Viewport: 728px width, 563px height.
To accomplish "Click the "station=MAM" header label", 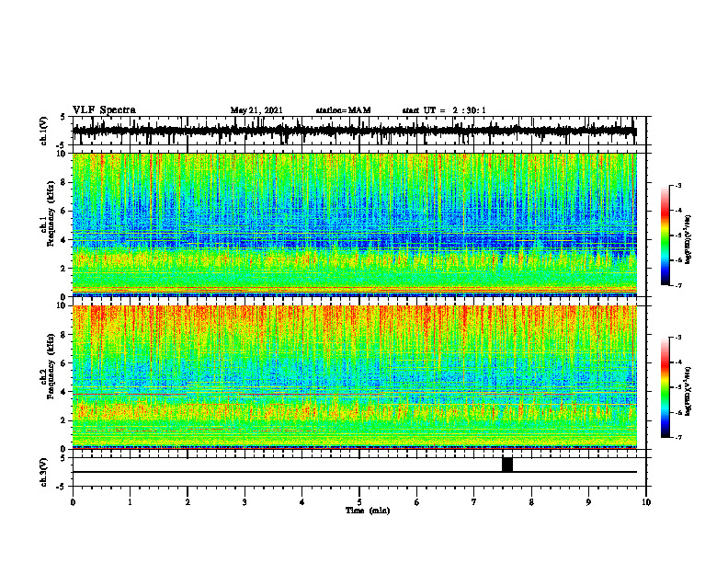I will [x=343, y=110].
